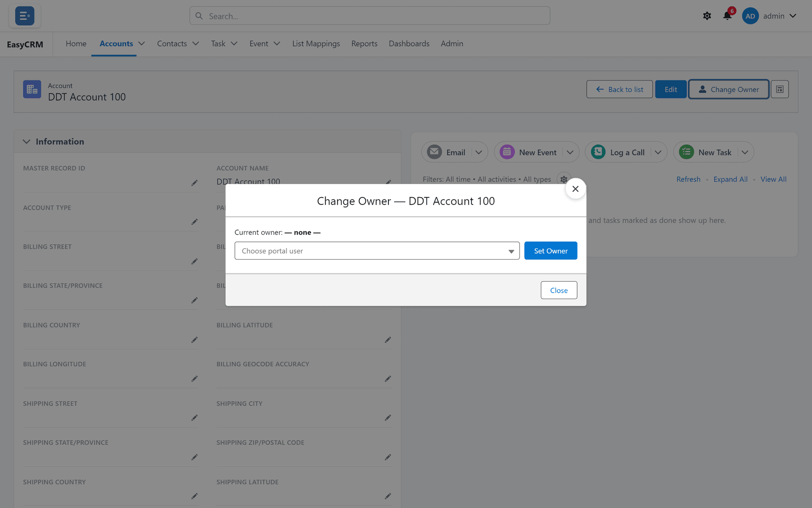This screenshot has height=508, width=812.
Task: Open the Choose portal user dropdown
Action: point(377,251)
